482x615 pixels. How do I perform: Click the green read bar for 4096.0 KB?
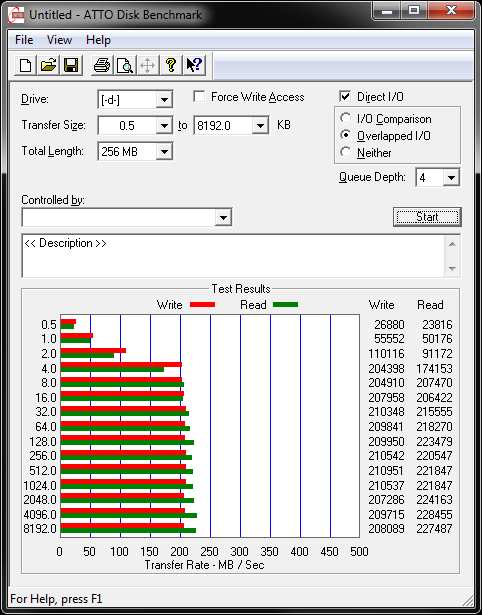click(129, 516)
